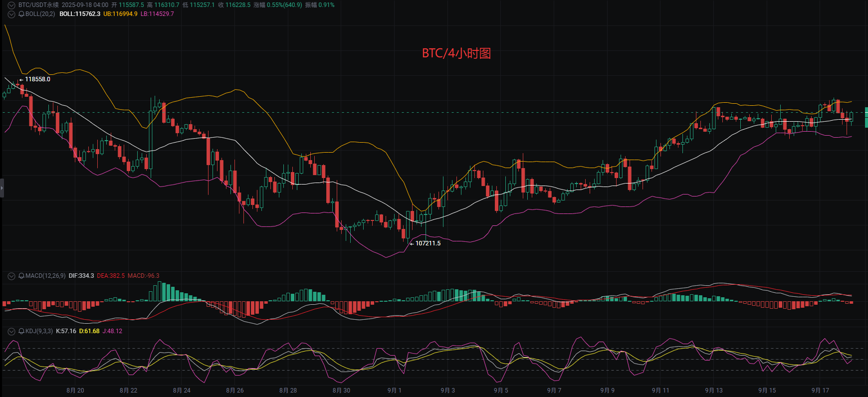The width and height of the screenshot is (868, 397).
Task: Click the 8月 30 date label
Action: 342,391
